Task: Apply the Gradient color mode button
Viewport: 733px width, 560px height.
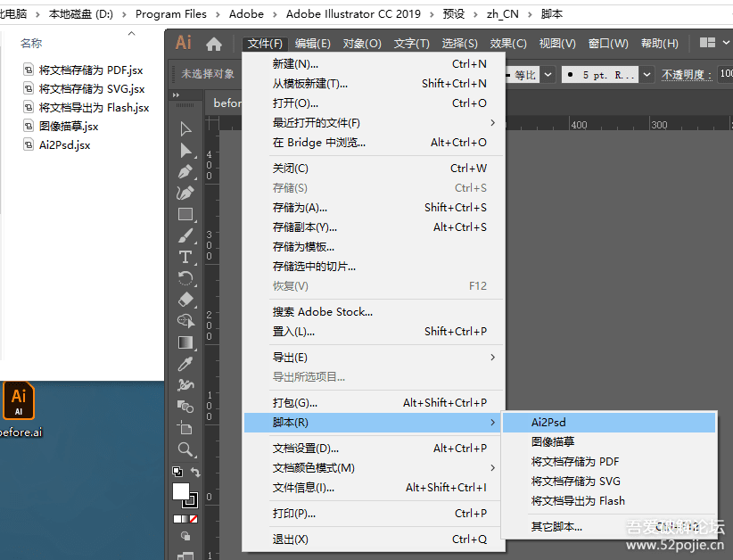Action: (185, 519)
